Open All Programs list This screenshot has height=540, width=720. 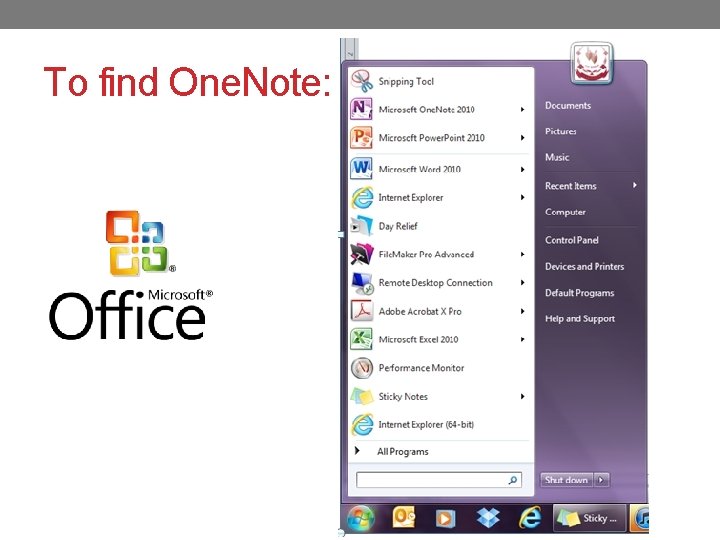(x=403, y=451)
